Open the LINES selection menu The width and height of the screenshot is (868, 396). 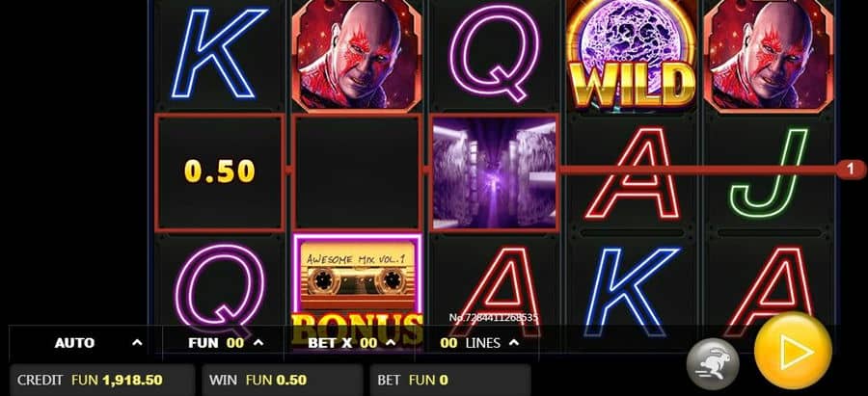pos(478,343)
